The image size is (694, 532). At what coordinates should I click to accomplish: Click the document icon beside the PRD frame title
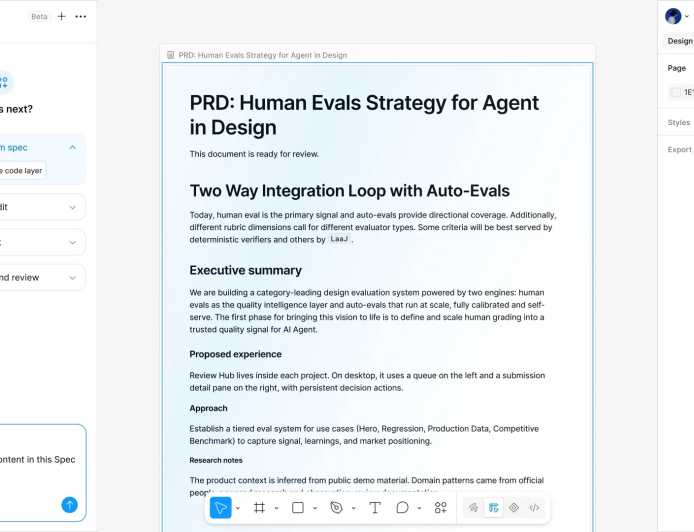pos(170,55)
